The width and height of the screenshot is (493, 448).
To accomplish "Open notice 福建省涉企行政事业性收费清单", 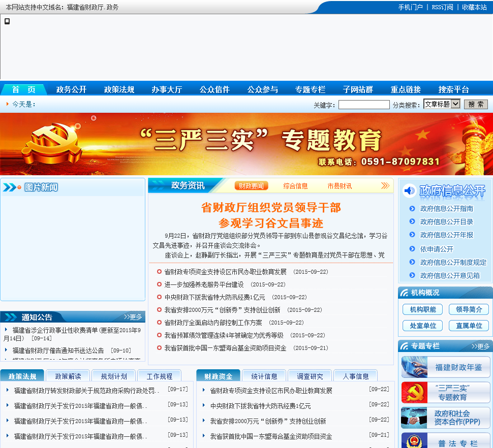I will coord(72,334).
